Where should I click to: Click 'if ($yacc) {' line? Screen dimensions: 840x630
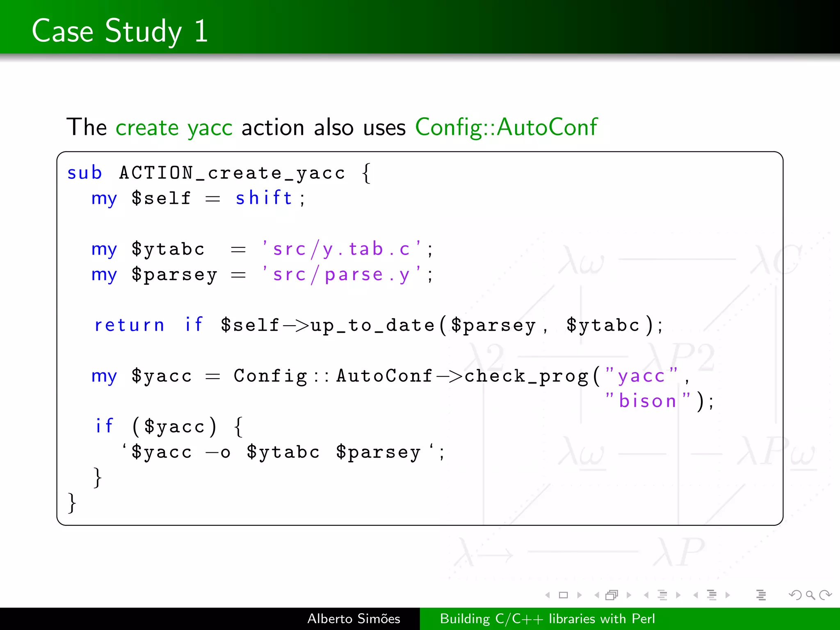point(169,427)
